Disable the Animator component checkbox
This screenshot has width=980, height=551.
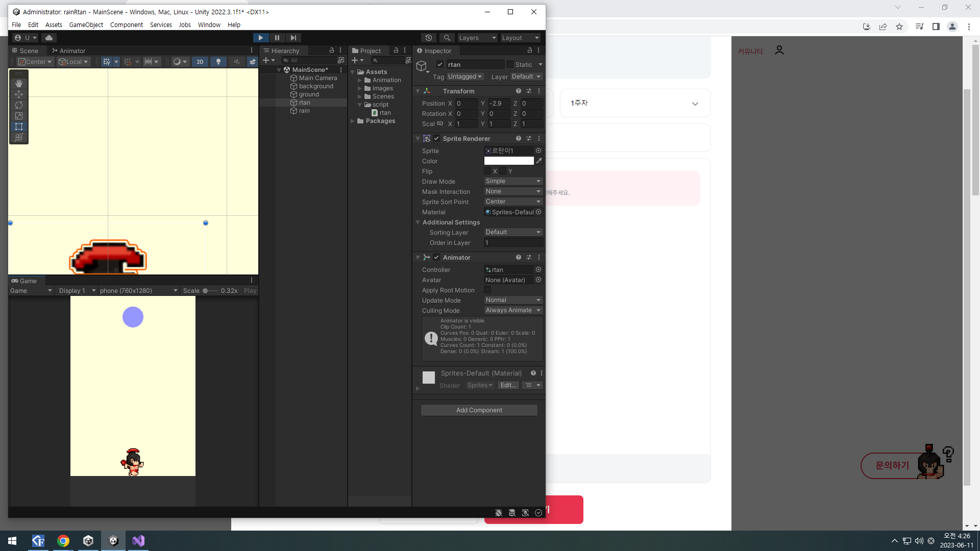(436, 257)
